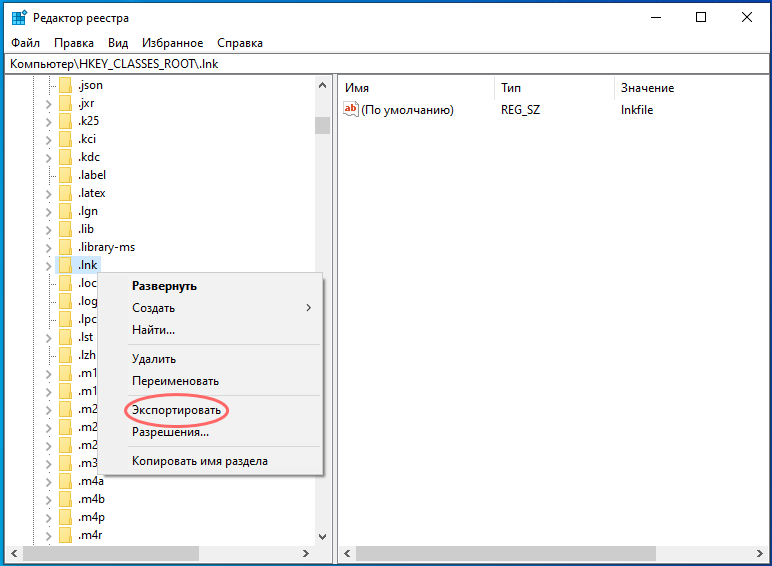Open the Справка menu

[240, 43]
